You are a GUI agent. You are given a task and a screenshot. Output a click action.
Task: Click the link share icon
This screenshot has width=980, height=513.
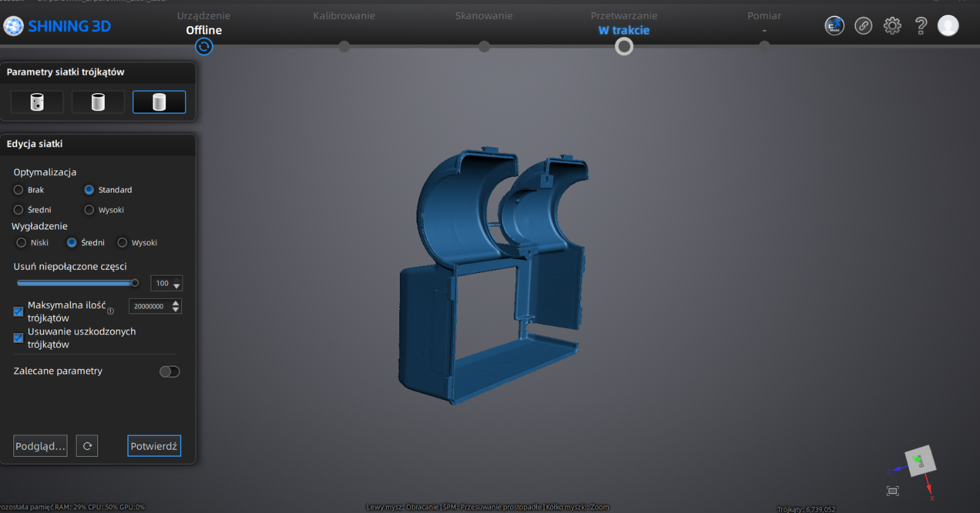(863, 26)
